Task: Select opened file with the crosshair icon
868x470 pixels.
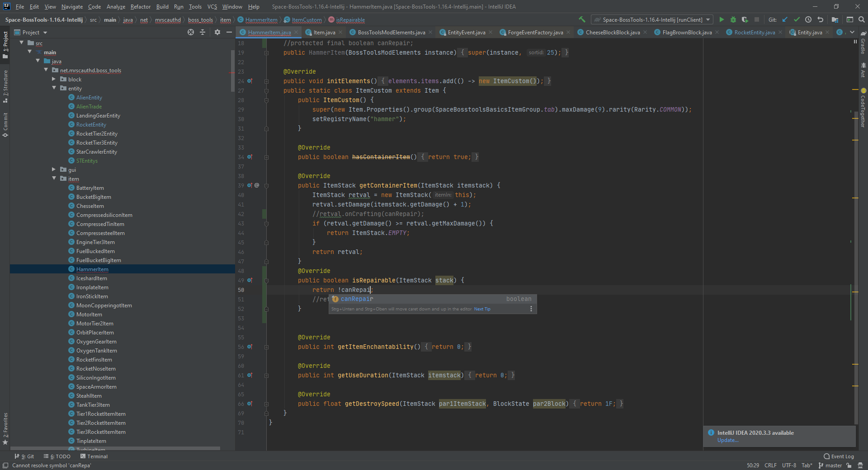Action: 190,32
